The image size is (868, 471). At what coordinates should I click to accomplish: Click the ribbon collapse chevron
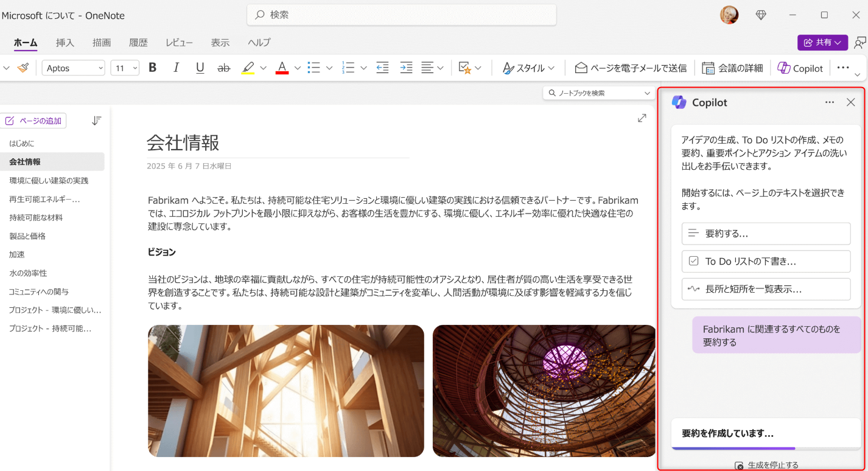(857, 74)
